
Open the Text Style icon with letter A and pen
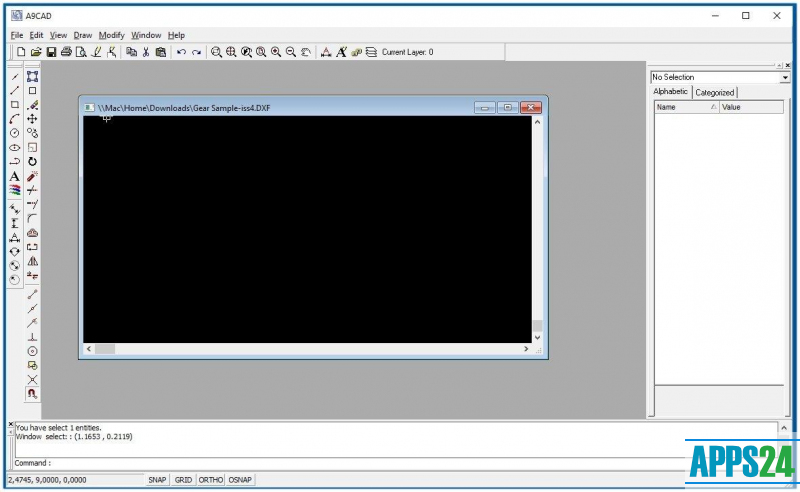(341, 52)
